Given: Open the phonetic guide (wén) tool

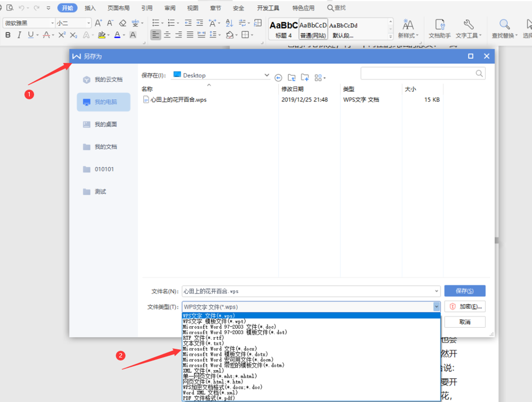Looking at the screenshot, I should point(135,23).
